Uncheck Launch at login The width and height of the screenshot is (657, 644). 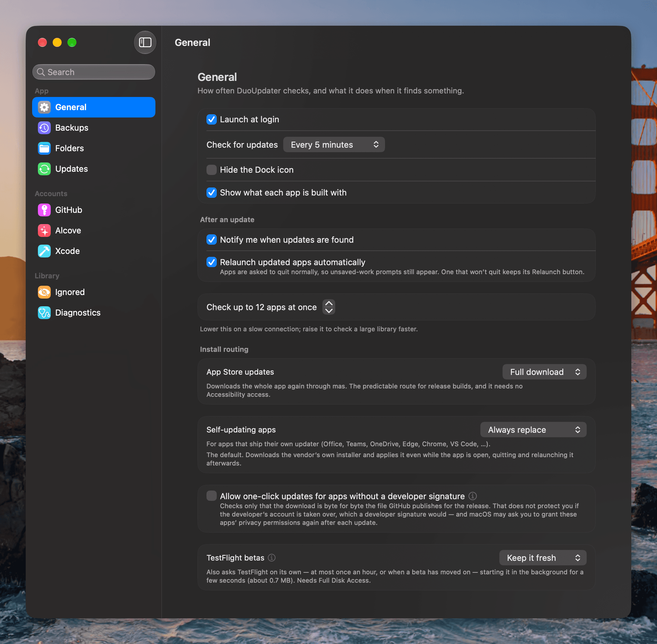[x=211, y=119]
